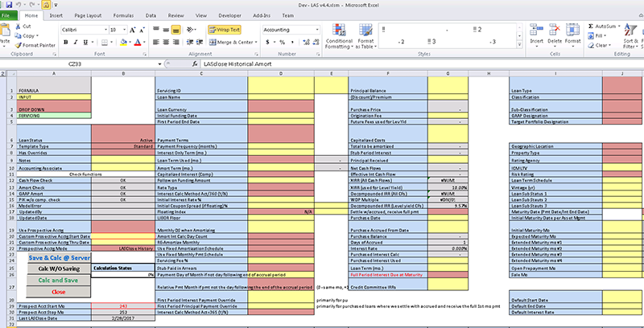
Task: Switch to the Data tab
Action: (x=151, y=15)
